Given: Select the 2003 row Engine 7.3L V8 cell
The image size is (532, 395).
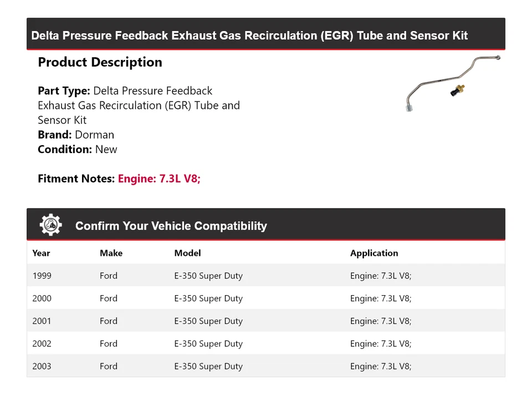Looking at the screenshot, I should [x=380, y=367].
